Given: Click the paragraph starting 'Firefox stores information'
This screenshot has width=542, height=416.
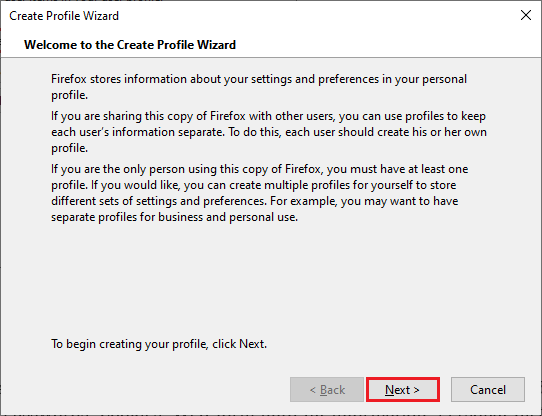Looking at the screenshot, I should coord(259,87).
